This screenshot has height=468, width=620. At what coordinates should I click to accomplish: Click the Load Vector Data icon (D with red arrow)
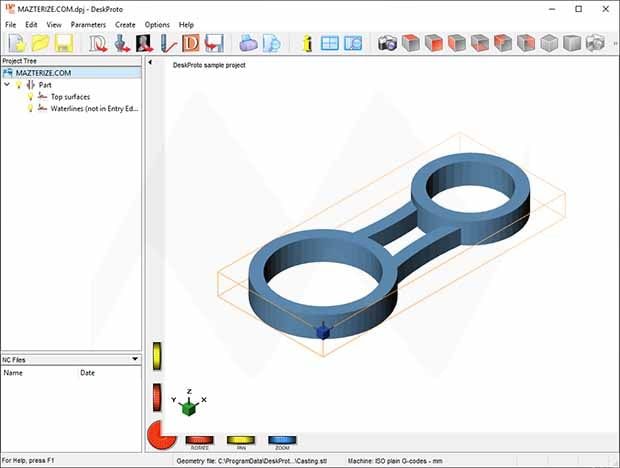[98, 43]
